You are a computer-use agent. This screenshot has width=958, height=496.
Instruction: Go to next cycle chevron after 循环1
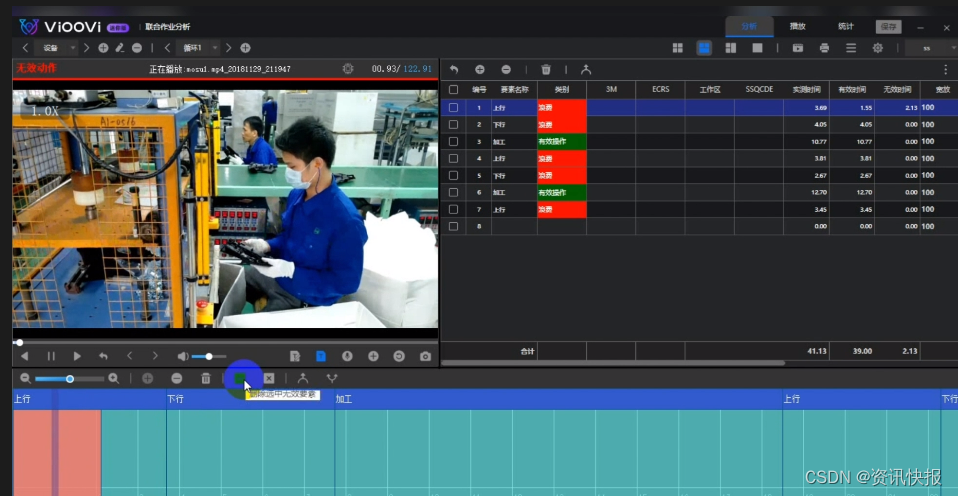tap(229, 48)
